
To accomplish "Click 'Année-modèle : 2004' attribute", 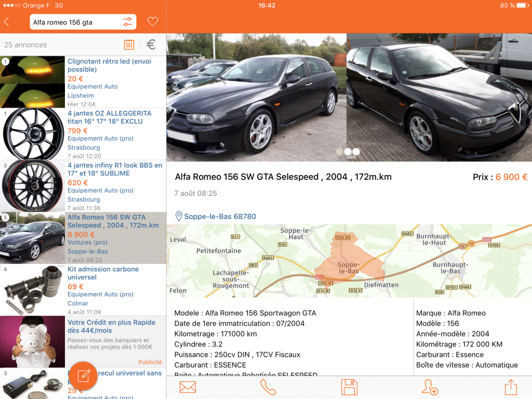I will (x=453, y=334).
